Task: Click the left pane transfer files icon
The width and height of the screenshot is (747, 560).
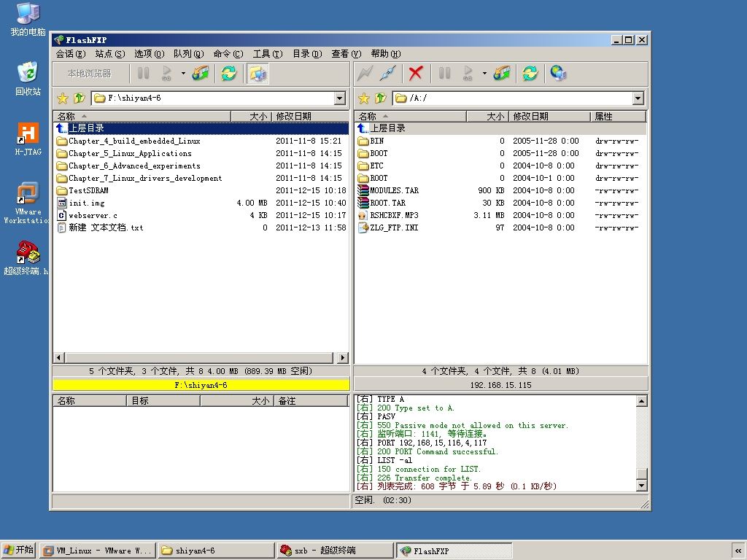Action: coord(201,74)
